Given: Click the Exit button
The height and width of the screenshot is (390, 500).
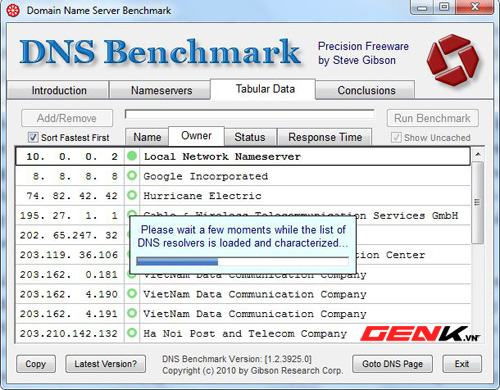Looking at the screenshot, I should pyautogui.click(x=462, y=364).
